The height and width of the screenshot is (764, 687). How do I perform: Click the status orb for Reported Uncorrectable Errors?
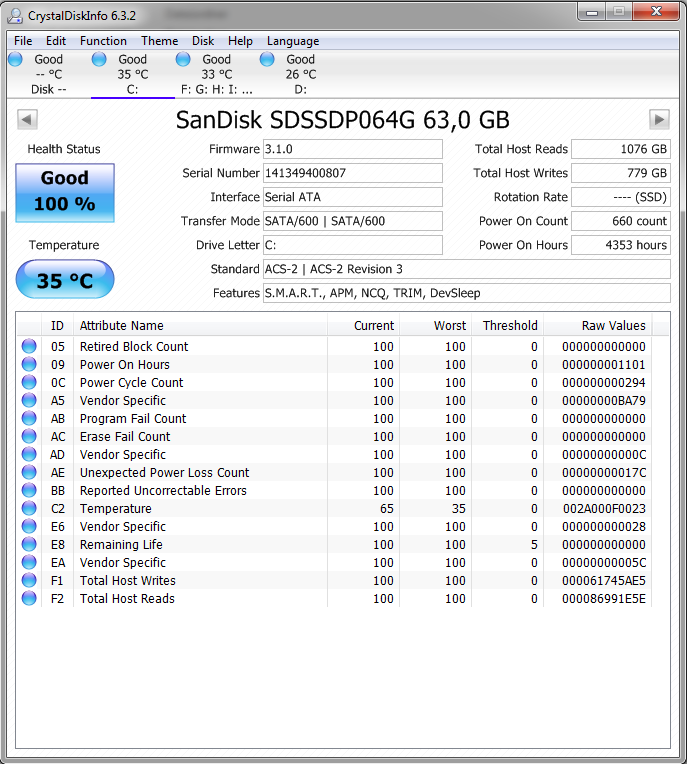pos(29,490)
